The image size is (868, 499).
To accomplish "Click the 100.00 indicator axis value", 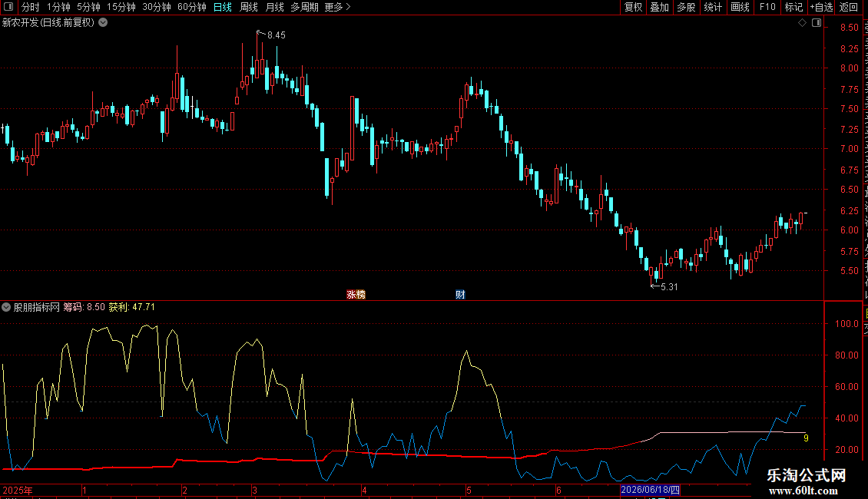I will 847,324.
